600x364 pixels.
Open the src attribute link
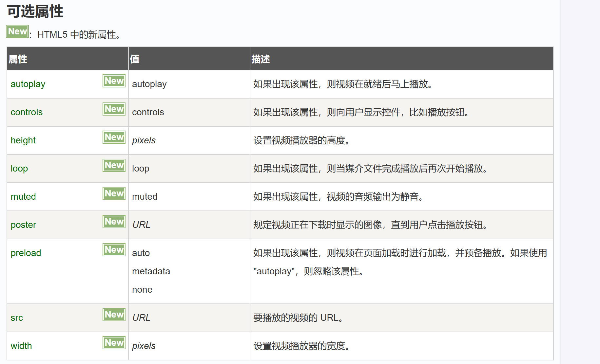click(x=17, y=318)
